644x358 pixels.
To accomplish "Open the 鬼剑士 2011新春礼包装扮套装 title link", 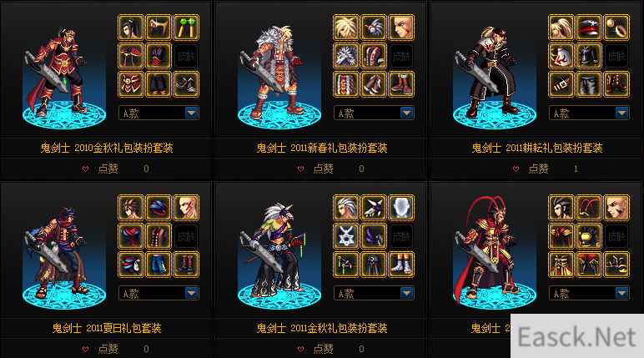I will point(322,148).
